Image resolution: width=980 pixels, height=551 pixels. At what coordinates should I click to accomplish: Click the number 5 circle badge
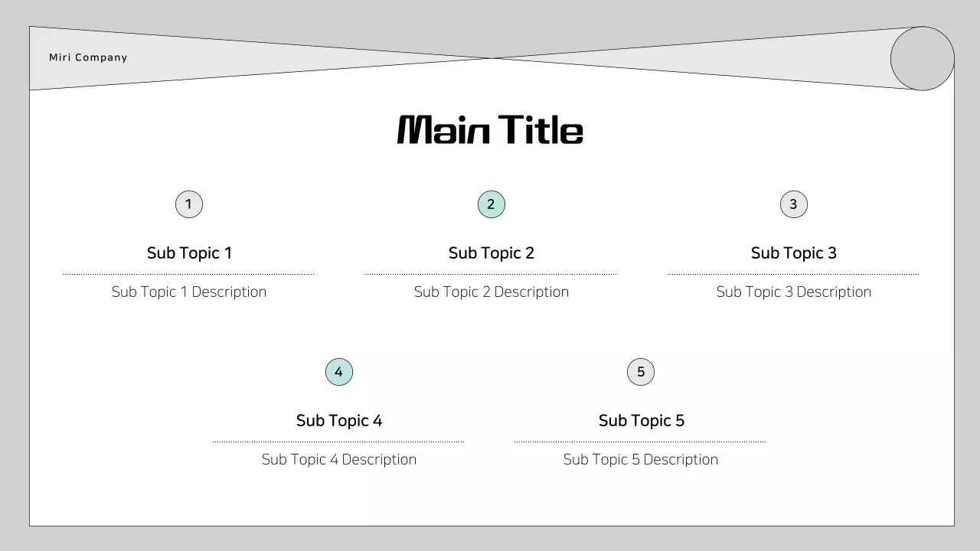(x=641, y=373)
